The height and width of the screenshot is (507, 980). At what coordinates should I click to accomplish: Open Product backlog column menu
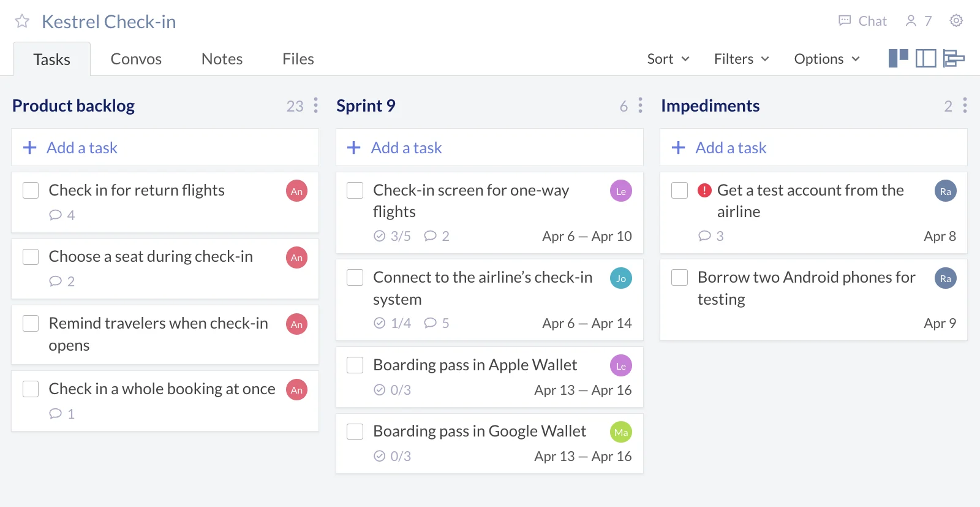pyautogui.click(x=316, y=105)
